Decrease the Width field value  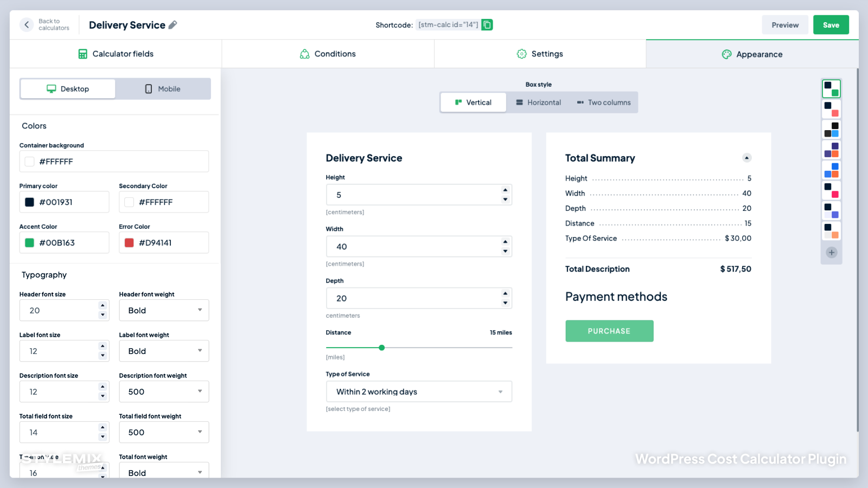point(505,251)
